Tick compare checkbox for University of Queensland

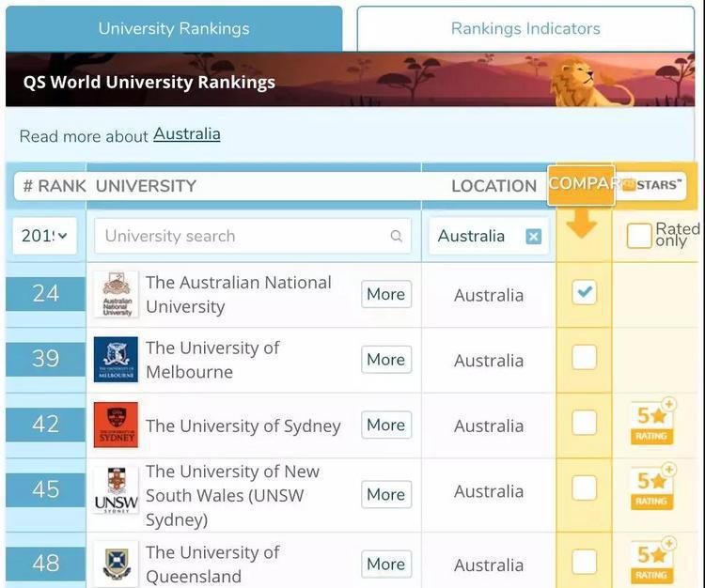584,562
